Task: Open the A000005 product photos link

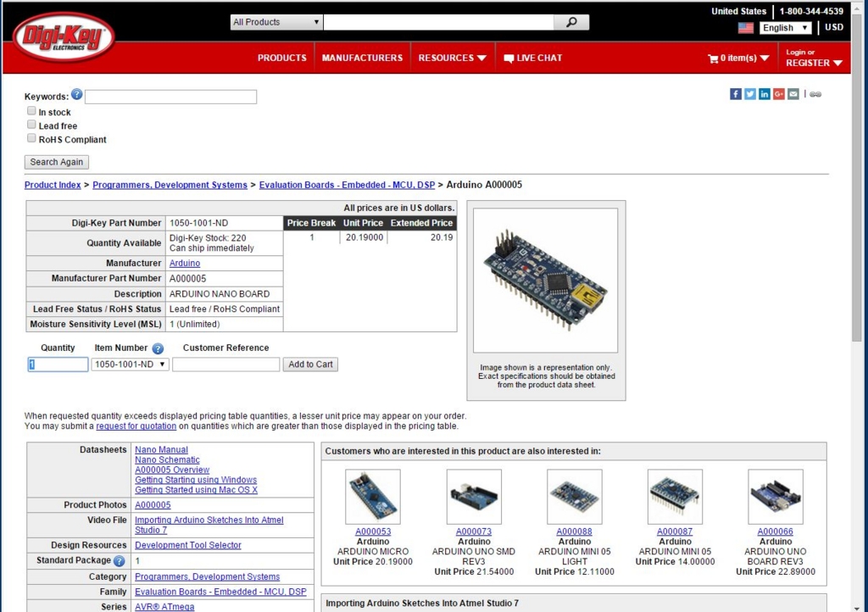Action: [153, 505]
